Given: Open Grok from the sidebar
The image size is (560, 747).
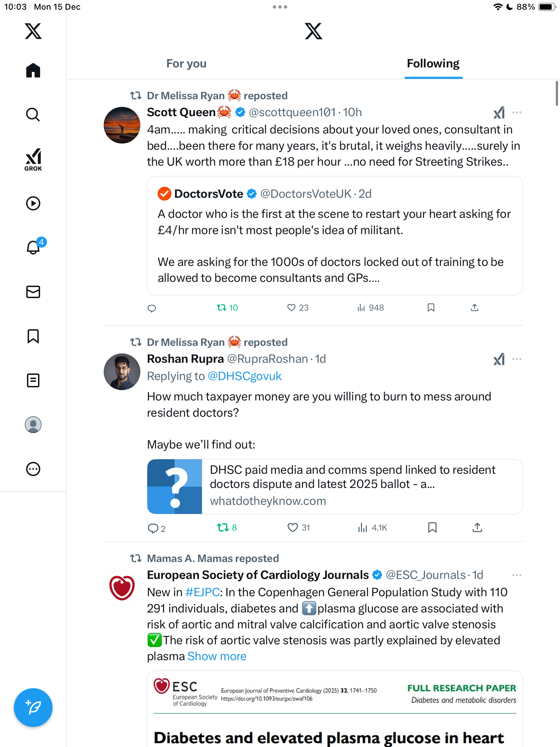Looking at the screenshot, I should click(33, 160).
